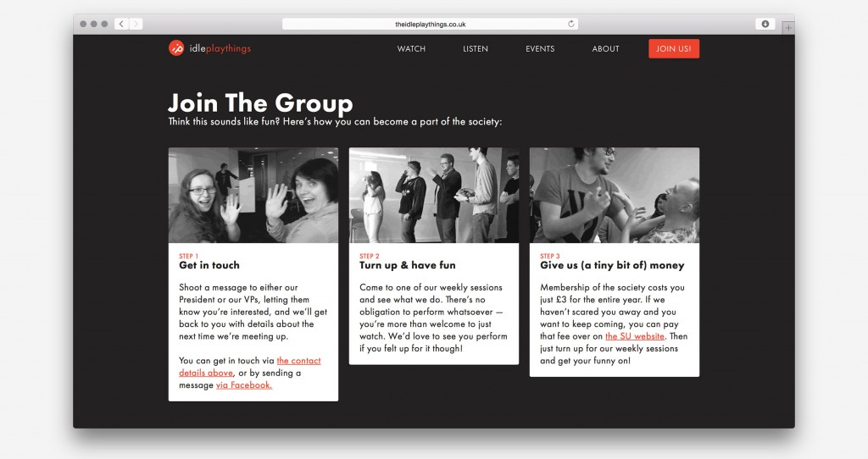
Task: Go forward with the browser forward arrow
Action: tap(136, 24)
